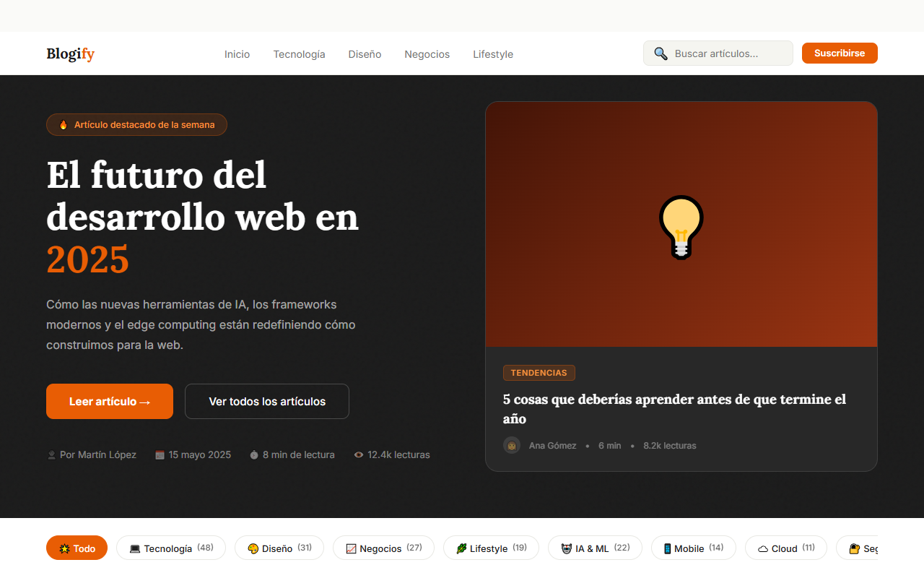Viewport: 924px width, 578px height.
Task: Click the lightbulb image in featured card
Action: click(681, 227)
